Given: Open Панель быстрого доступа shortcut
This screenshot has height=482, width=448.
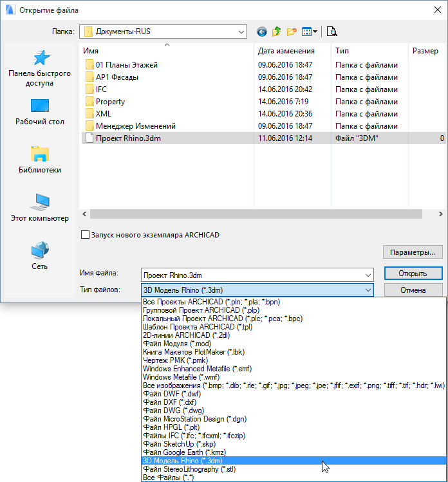Looking at the screenshot, I should pos(40,68).
